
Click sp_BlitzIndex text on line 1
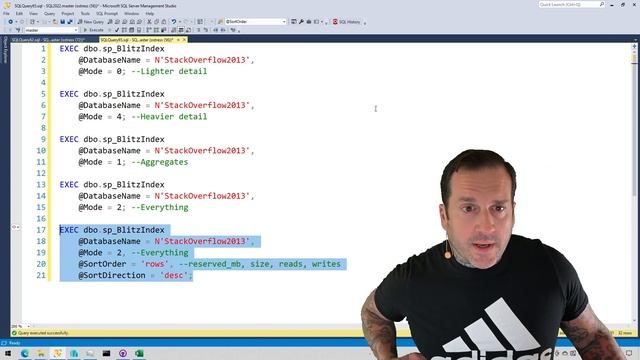133,49
